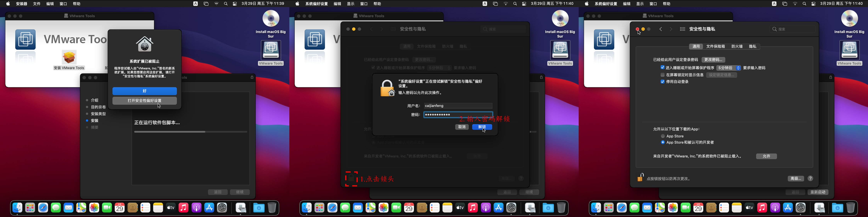Open FaceTime in the Installer screenshot's dock

(107, 208)
